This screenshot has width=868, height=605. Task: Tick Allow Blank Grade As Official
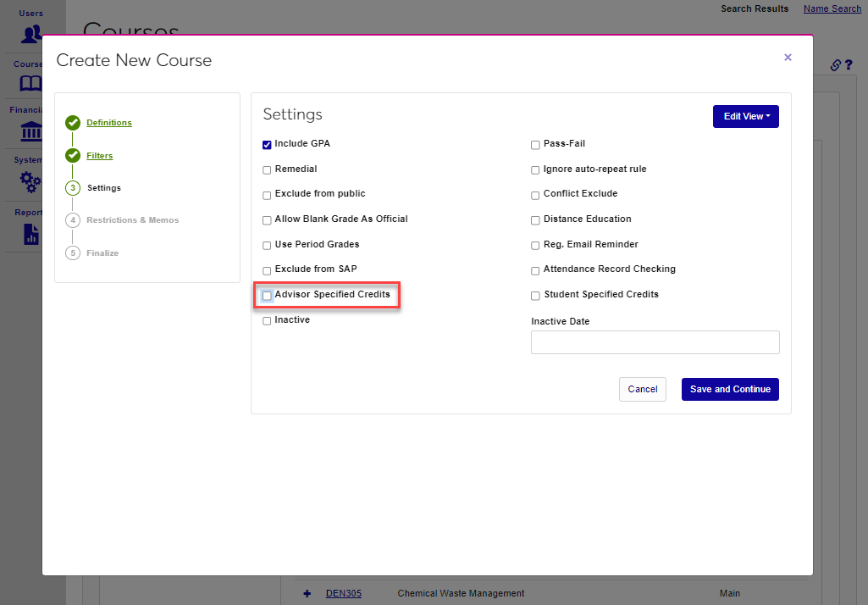coord(267,220)
